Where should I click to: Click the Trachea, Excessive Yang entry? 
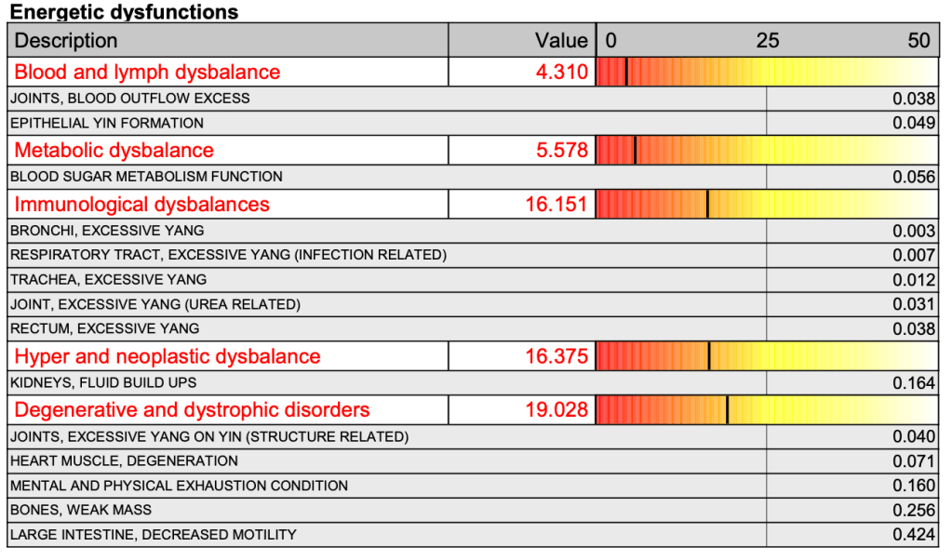(109, 279)
